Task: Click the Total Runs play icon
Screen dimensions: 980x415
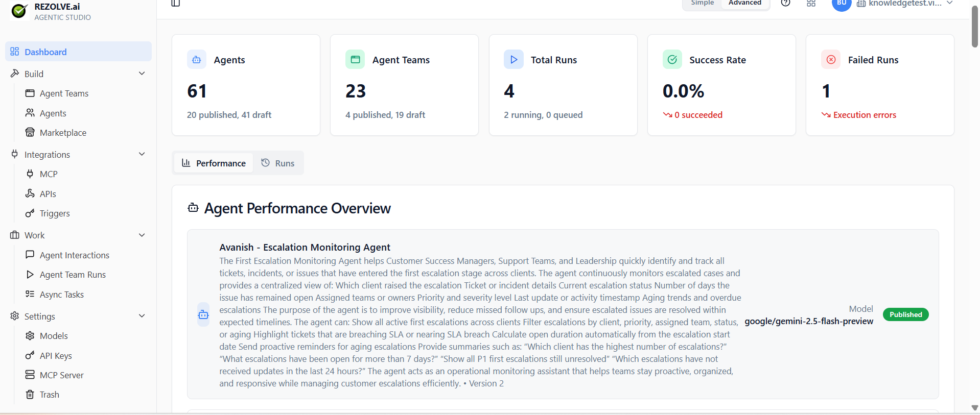Action: pos(514,60)
